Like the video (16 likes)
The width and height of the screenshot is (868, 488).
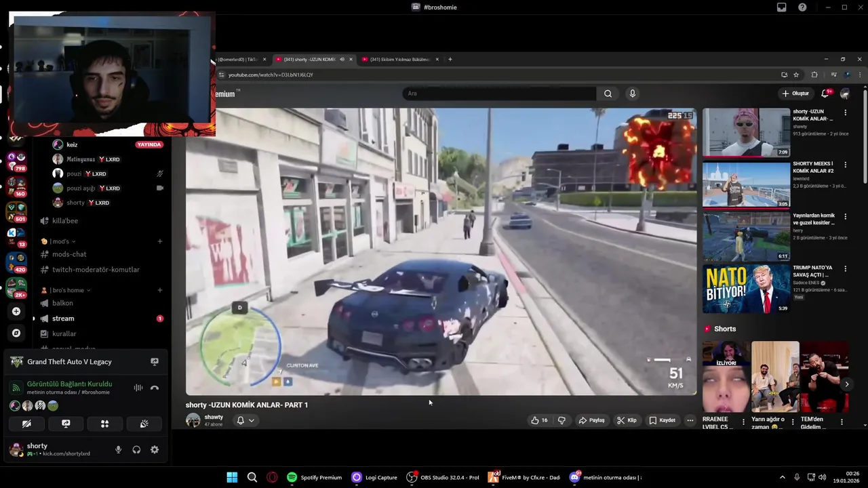click(540, 420)
